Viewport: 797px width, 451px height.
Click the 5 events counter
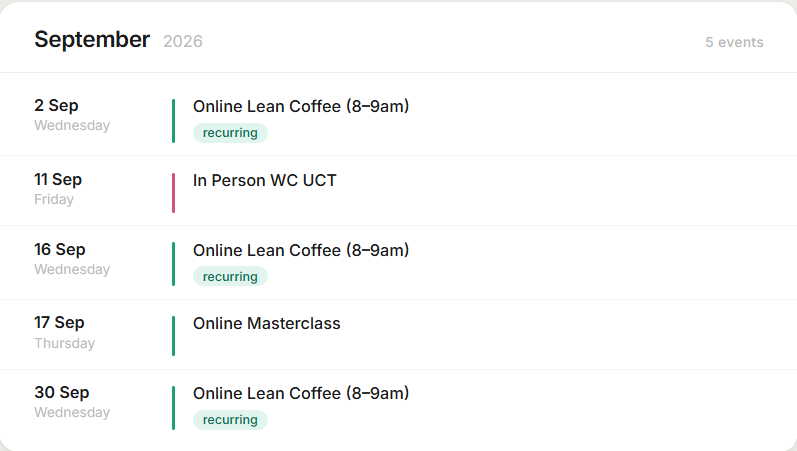(x=734, y=42)
